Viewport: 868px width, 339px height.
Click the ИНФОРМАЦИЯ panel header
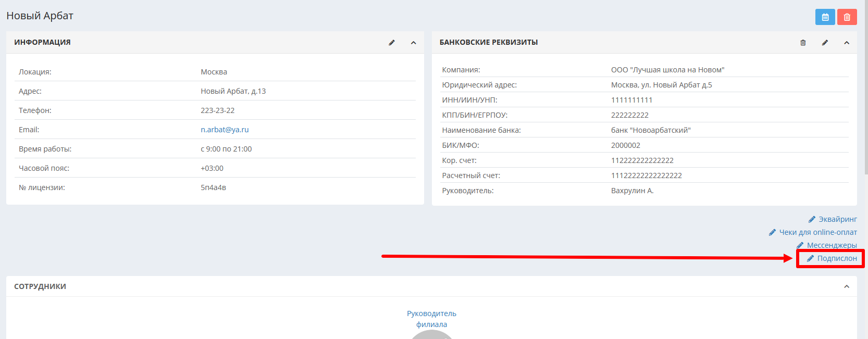(42, 42)
